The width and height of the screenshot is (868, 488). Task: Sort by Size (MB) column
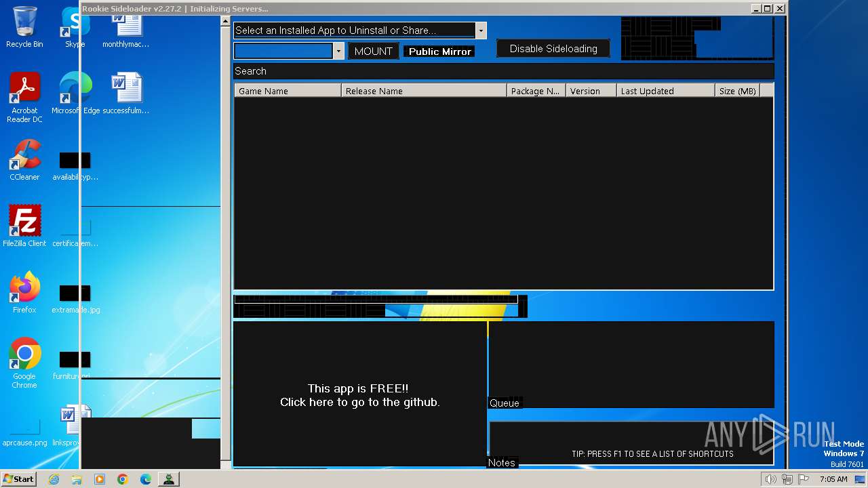click(737, 91)
